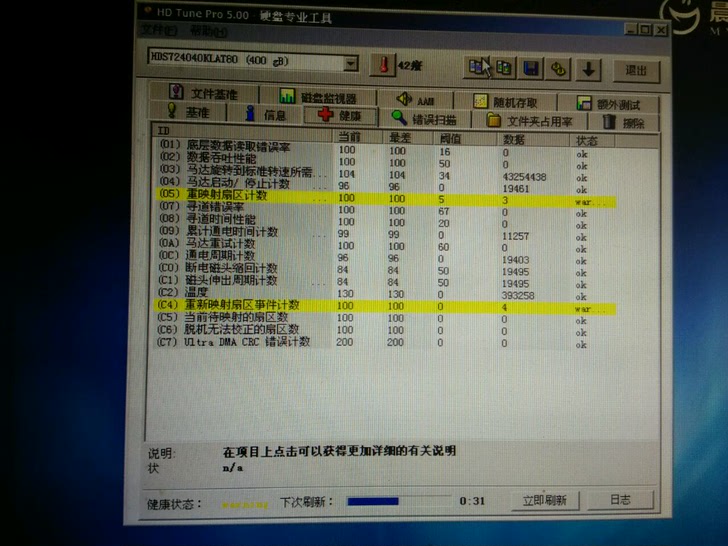Viewport: 728px width, 546px height.
Task: Select highlighted row (05) 重映射扇区计数
Action: pos(384,198)
